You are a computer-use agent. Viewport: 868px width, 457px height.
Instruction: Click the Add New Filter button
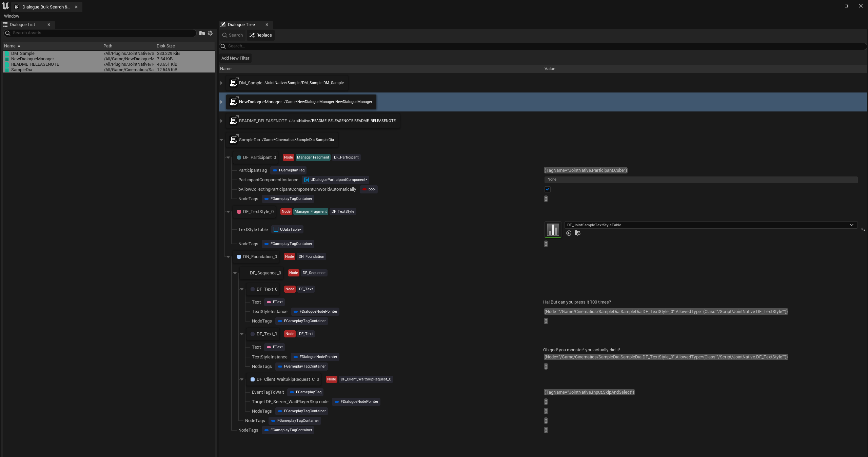(235, 58)
